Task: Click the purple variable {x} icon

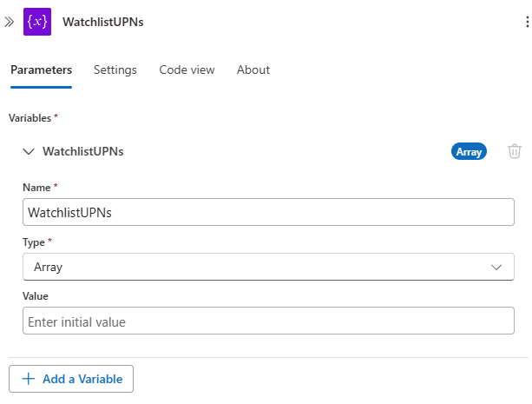Action: 37,22
